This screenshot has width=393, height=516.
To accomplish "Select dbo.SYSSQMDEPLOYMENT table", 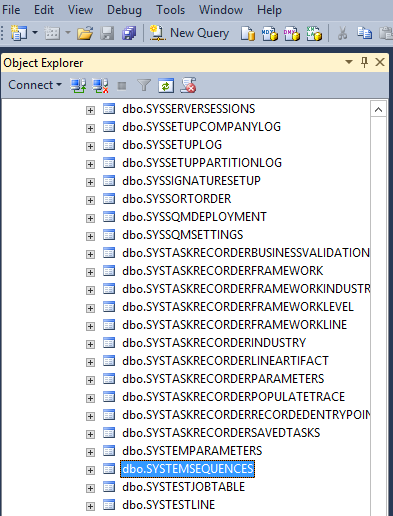I will (194, 217).
